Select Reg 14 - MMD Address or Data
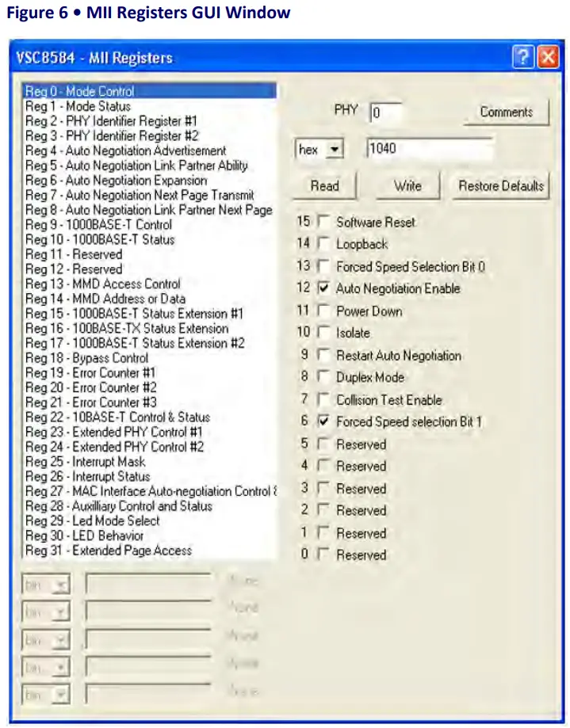570x728 pixels. pos(150,299)
